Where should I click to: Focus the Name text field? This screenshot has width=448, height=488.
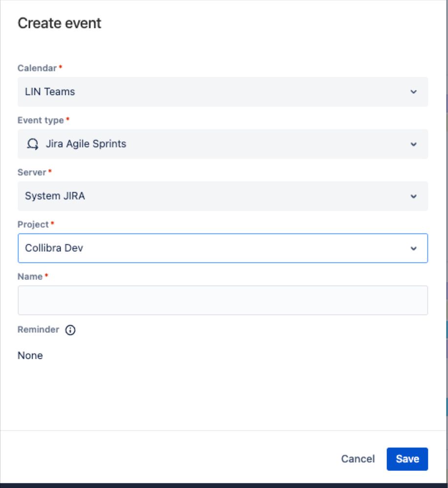click(222, 300)
